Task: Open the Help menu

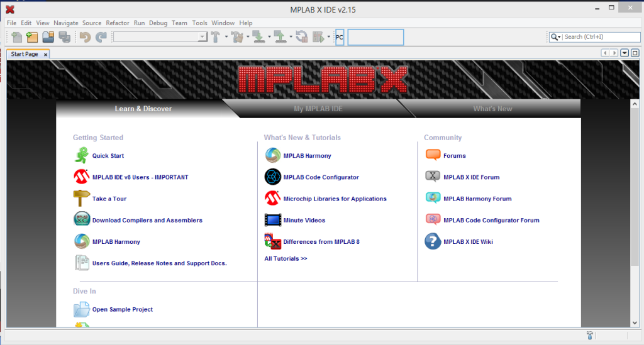Action: click(x=246, y=23)
